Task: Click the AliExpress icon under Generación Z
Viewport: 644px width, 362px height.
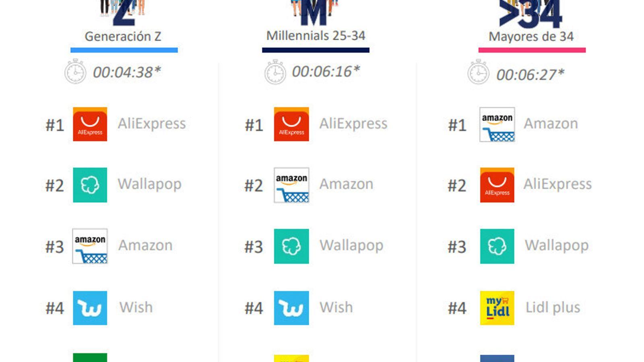Action: pyautogui.click(x=90, y=124)
